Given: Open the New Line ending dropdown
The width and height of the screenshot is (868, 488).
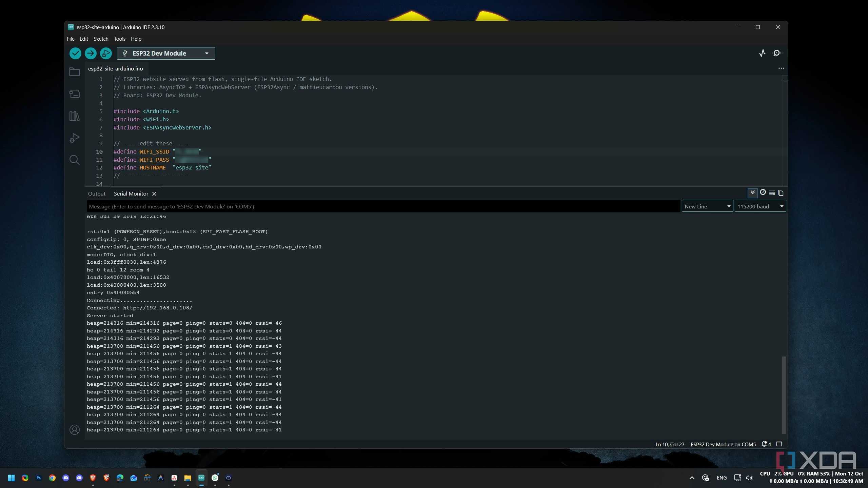Looking at the screenshot, I should point(707,206).
